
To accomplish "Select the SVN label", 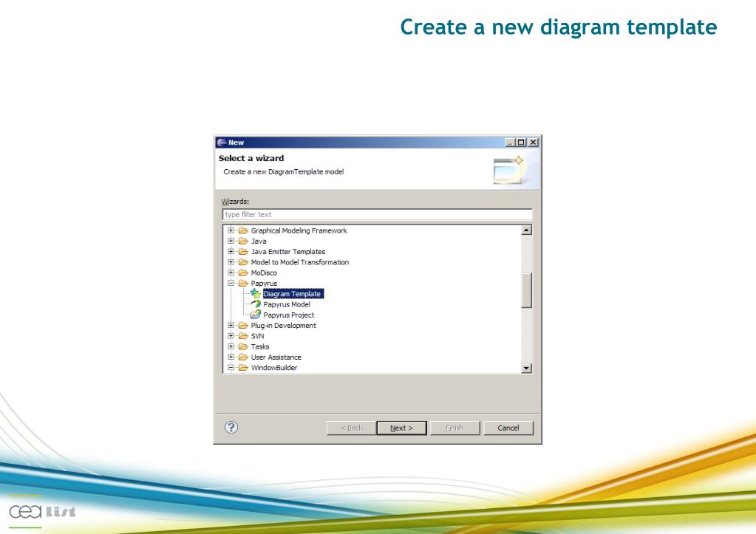I will (257, 336).
